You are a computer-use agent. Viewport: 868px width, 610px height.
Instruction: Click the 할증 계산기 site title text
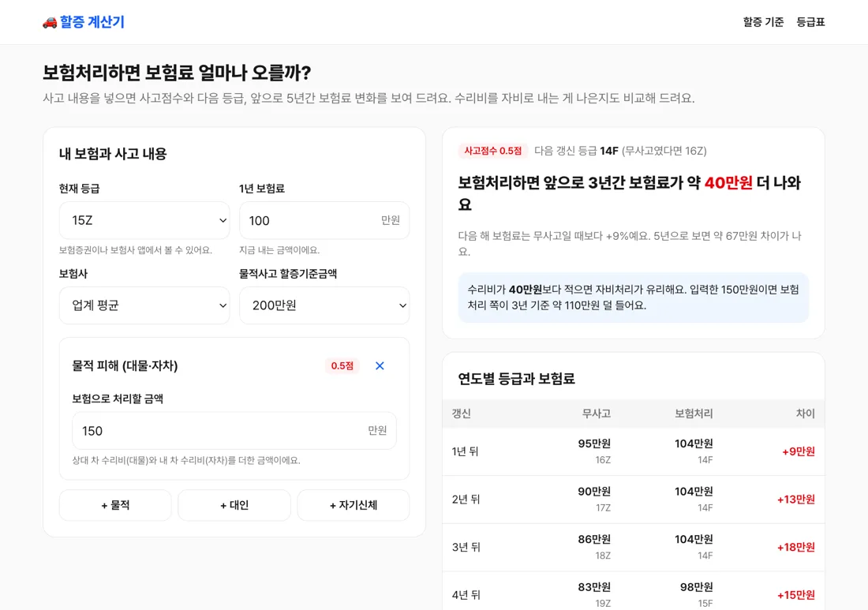(x=92, y=22)
